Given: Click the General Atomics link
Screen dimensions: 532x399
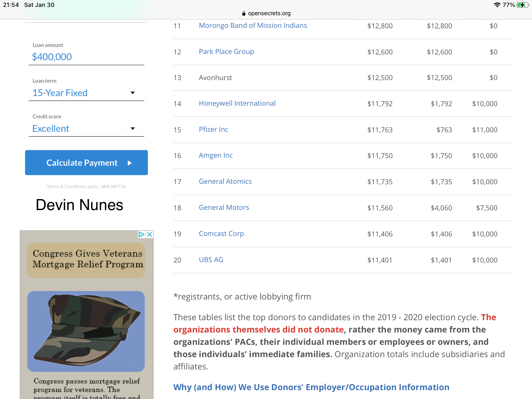Looking at the screenshot, I should click(x=225, y=182).
